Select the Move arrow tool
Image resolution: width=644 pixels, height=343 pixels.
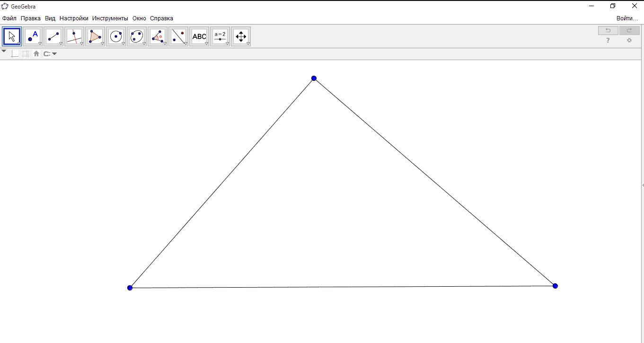click(x=12, y=36)
